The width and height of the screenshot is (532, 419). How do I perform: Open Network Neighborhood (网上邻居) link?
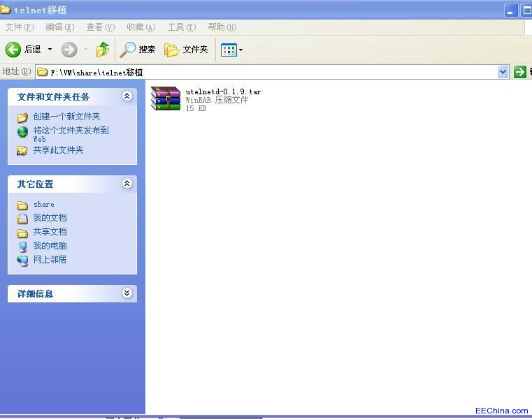pos(50,260)
